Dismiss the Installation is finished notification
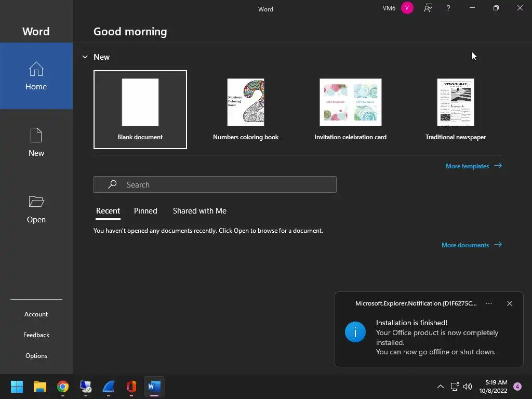 point(510,303)
